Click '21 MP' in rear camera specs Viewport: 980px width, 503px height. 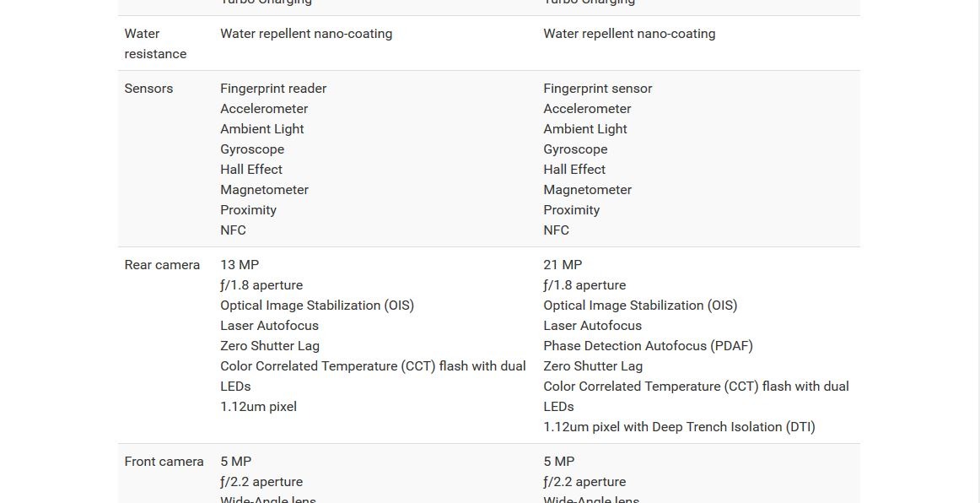tap(563, 265)
